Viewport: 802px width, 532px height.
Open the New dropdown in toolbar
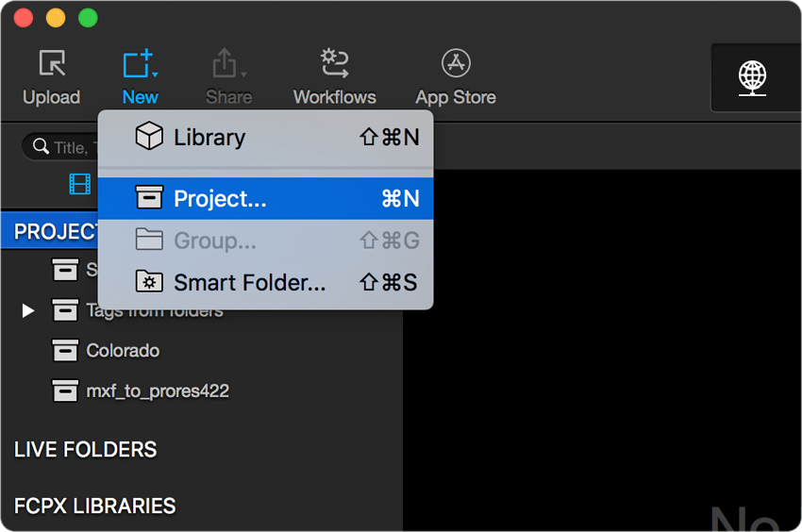coord(141,76)
